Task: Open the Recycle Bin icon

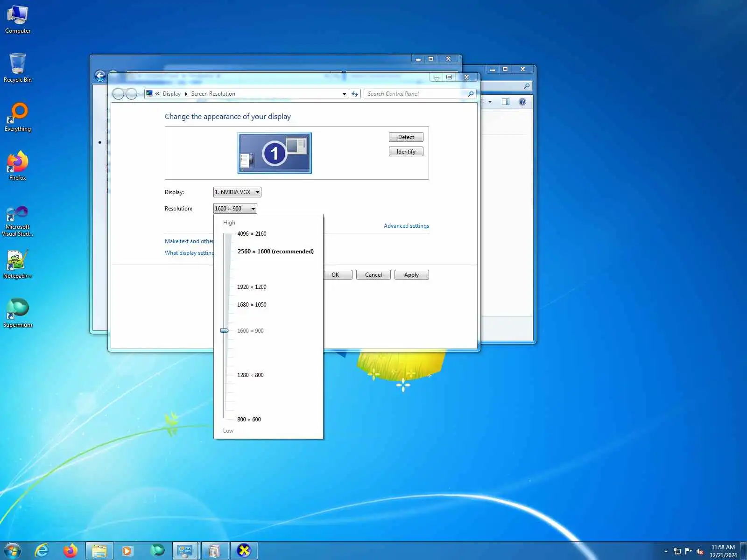Action: [18, 68]
